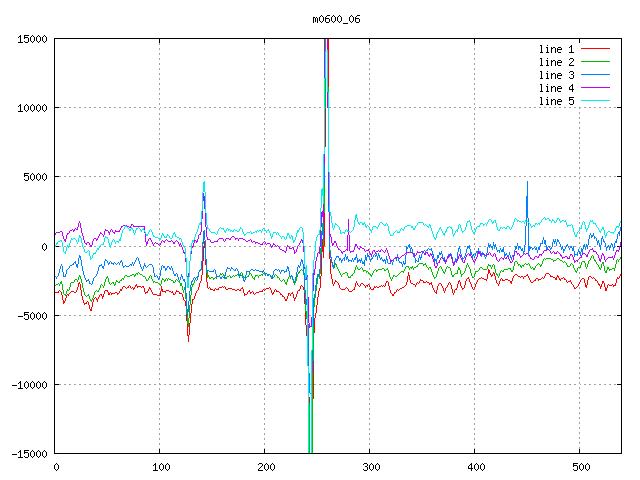The width and height of the screenshot is (640, 480).
Task: Click the 500 x-axis tick label
Action: pyautogui.click(x=580, y=467)
